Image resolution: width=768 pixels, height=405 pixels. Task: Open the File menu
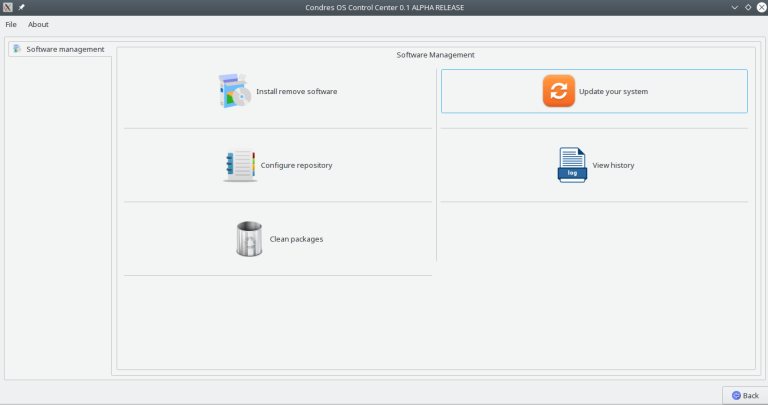[11, 24]
